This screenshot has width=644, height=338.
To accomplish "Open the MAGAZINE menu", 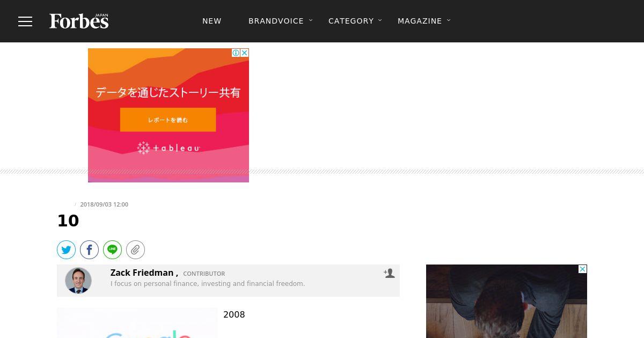I will [420, 21].
